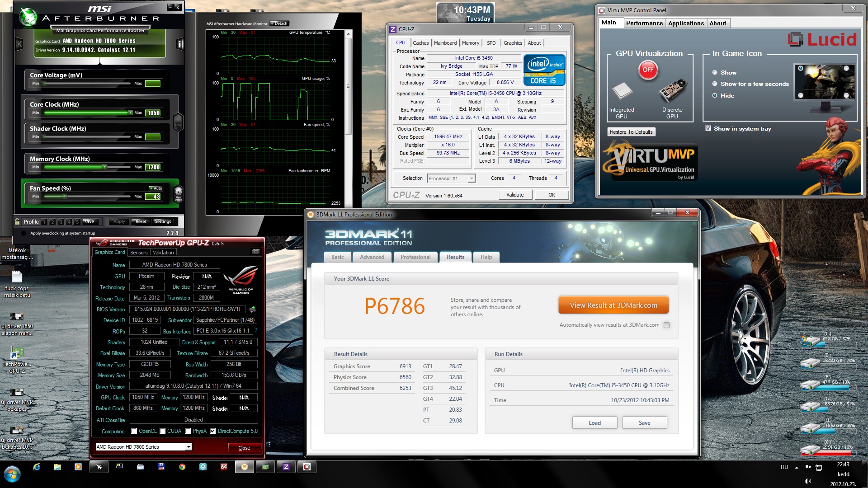Switch to the Caches tab in CPU-Z
The width and height of the screenshot is (868, 488).
click(x=420, y=43)
